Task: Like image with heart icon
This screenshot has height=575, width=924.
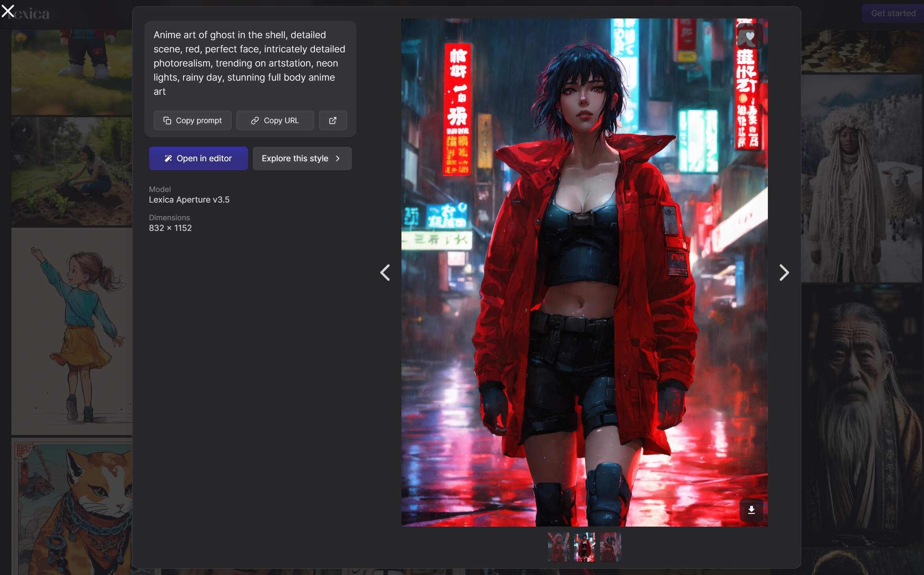Action: 750,37
